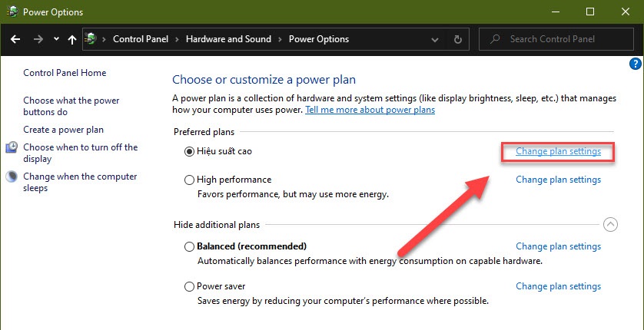
Task: Click Control Panel in the breadcrumb path
Action: [x=141, y=39]
